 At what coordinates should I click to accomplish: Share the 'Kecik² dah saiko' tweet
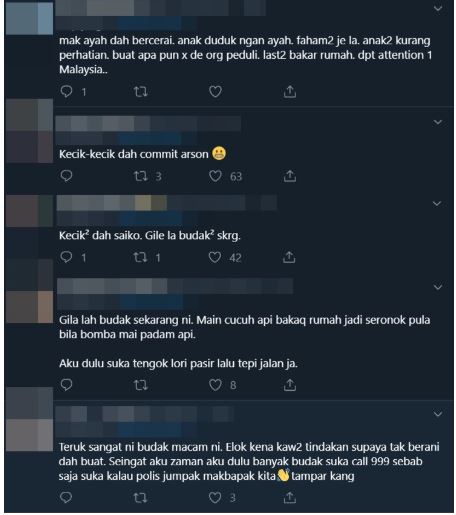[x=289, y=257]
